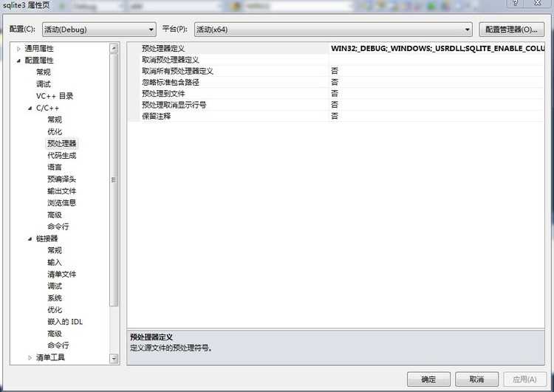Click the dialog help question-mark button
The width and height of the screenshot is (554, 392).
516,3
